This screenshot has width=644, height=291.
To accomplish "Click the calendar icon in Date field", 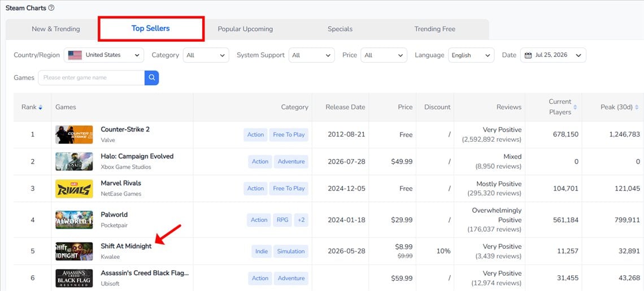I will (x=528, y=55).
